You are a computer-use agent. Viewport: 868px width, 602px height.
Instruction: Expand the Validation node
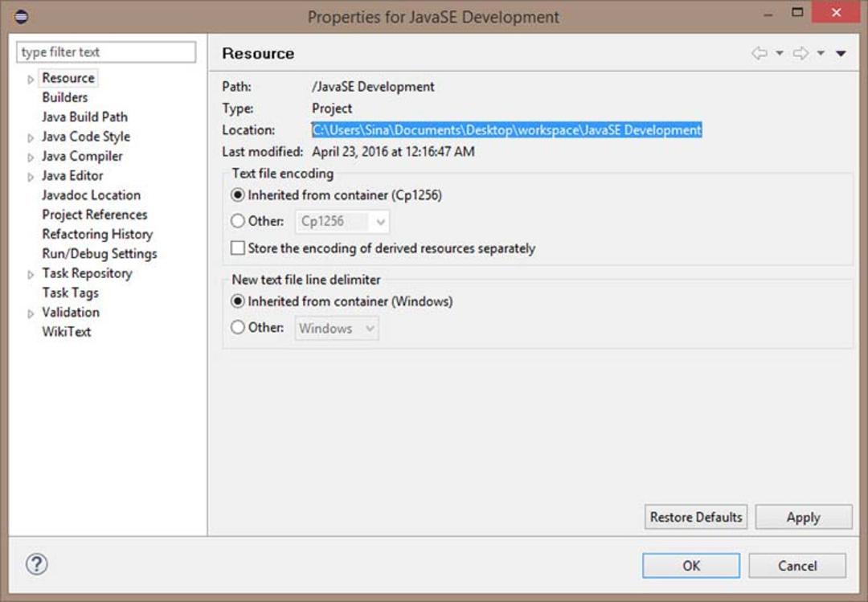click(x=31, y=314)
